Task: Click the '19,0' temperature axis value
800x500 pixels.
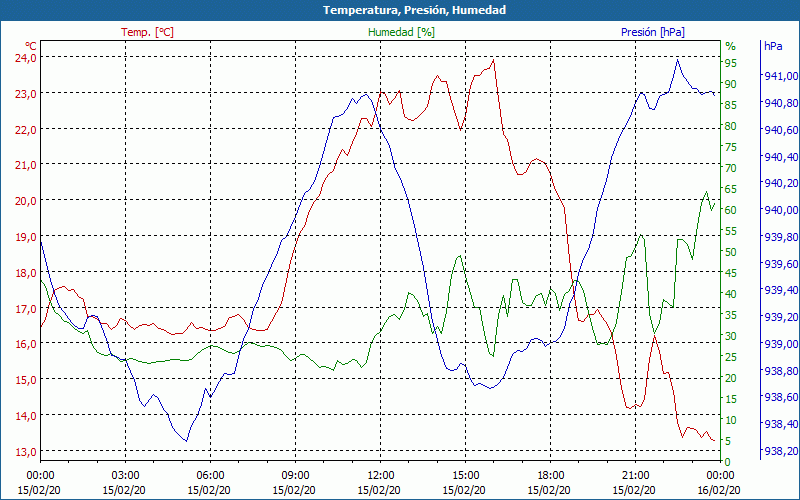Action: point(25,237)
